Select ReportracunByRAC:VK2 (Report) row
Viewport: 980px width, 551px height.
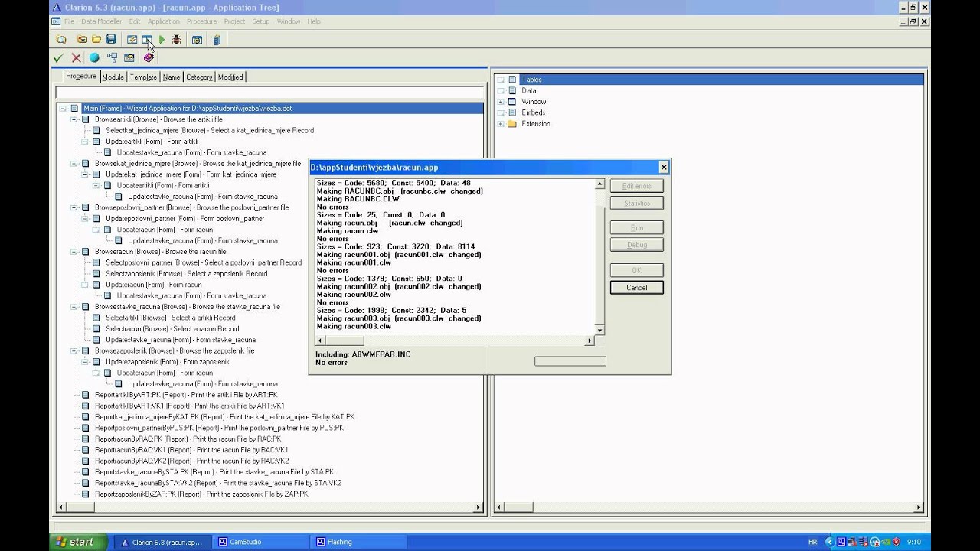[191, 461]
